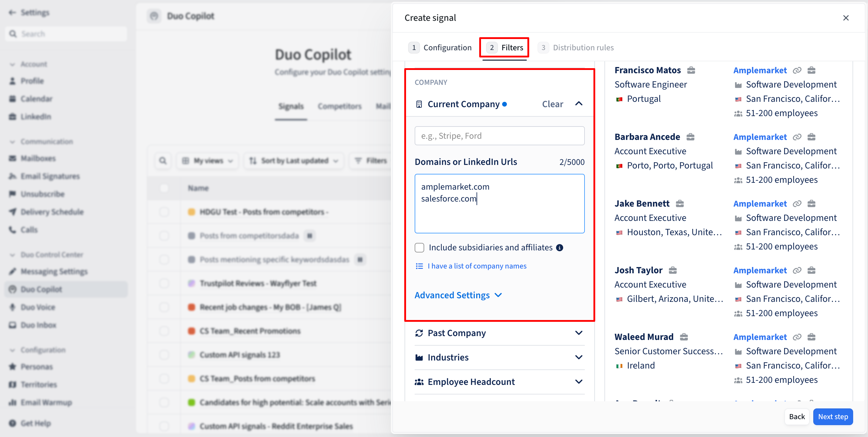The image size is (868, 437).
Task: Check the select-all box in Name header
Action: [x=164, y=188]
